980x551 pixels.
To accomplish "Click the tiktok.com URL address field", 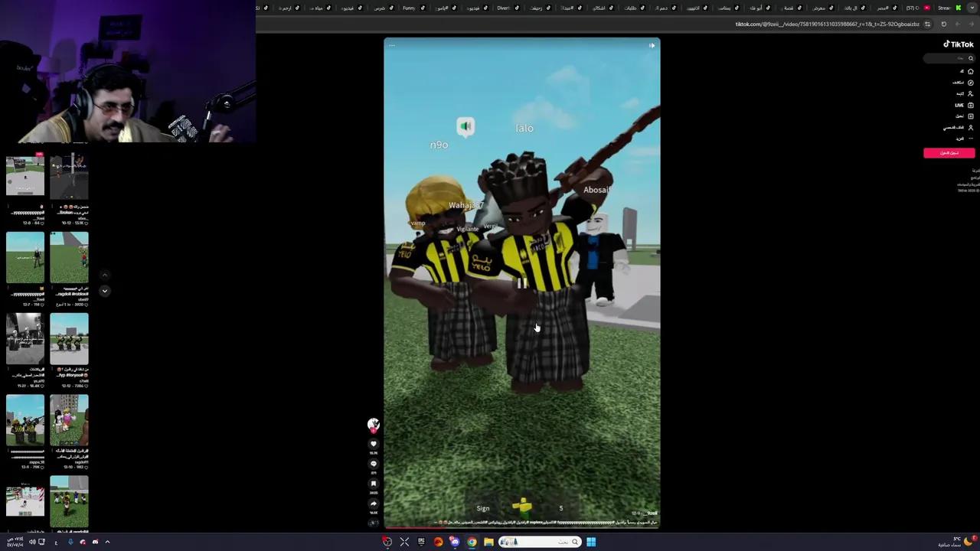I will 828,24.
